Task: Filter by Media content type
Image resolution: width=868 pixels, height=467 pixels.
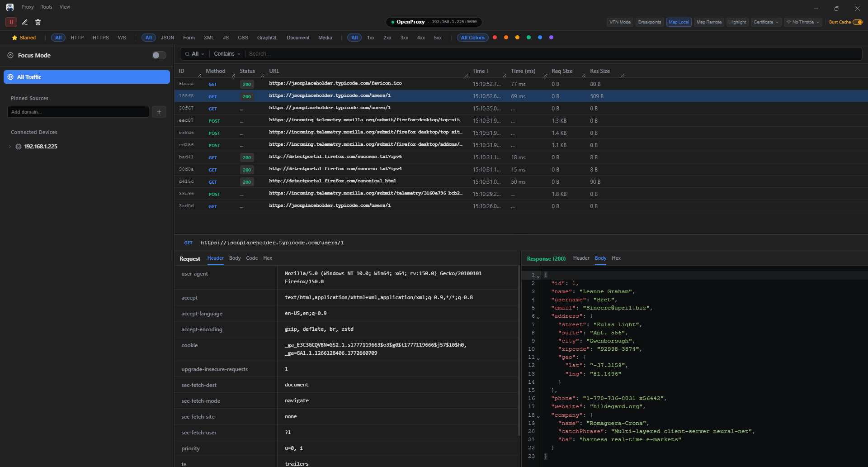Action: coord(325,38)
